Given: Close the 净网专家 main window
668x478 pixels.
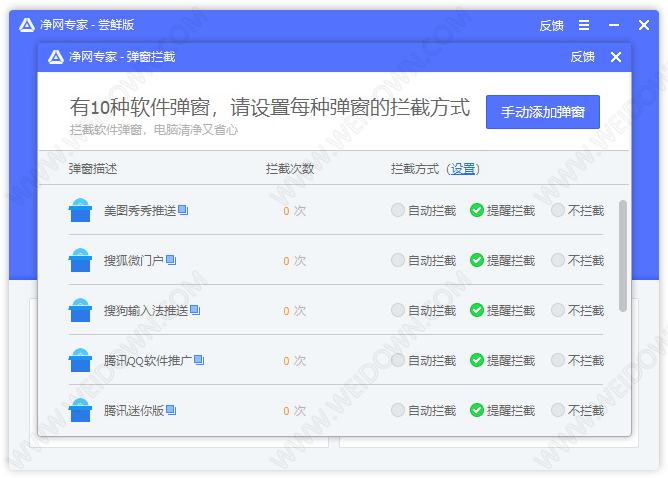Looking at the screenshot, I should [644, 25].
